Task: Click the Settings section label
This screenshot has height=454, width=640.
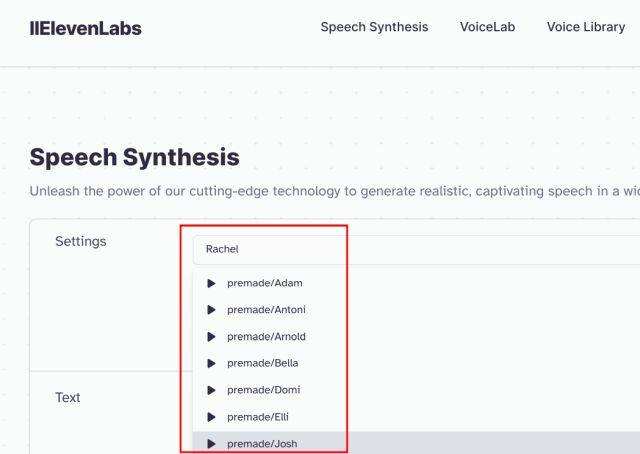Action: click(81, 241)
